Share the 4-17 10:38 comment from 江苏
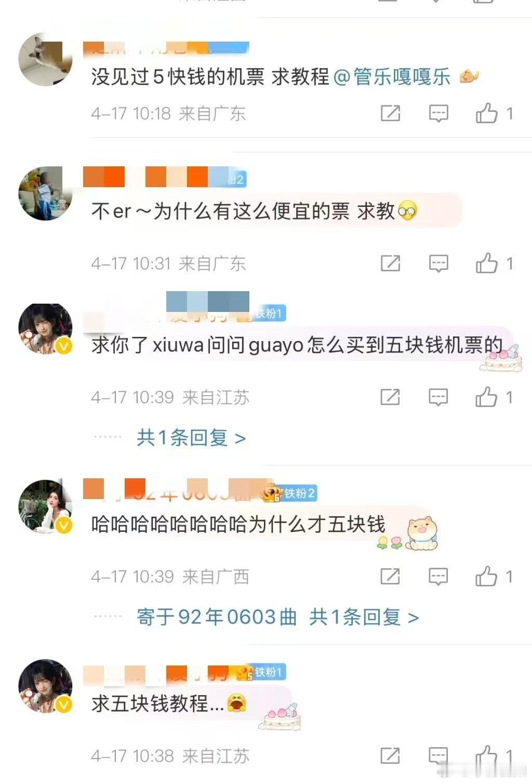The image size is (532, 783). pyautogui.click(x=390, y=755)
